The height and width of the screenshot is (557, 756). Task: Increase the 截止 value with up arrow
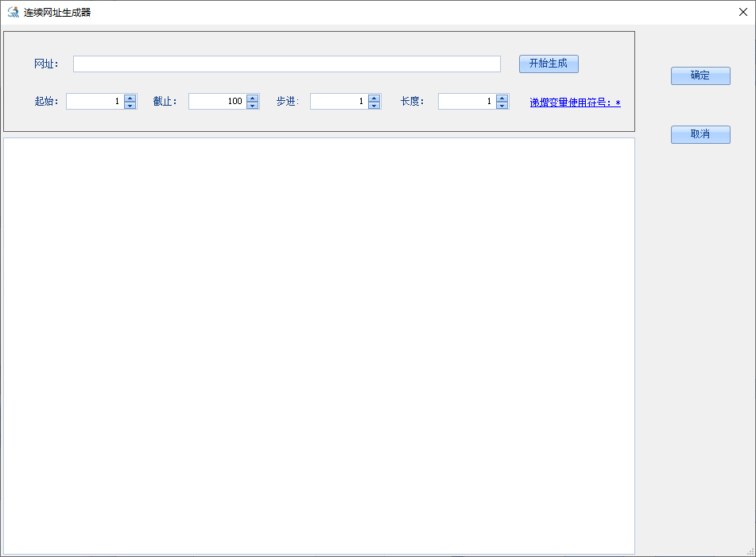[253, 98]
